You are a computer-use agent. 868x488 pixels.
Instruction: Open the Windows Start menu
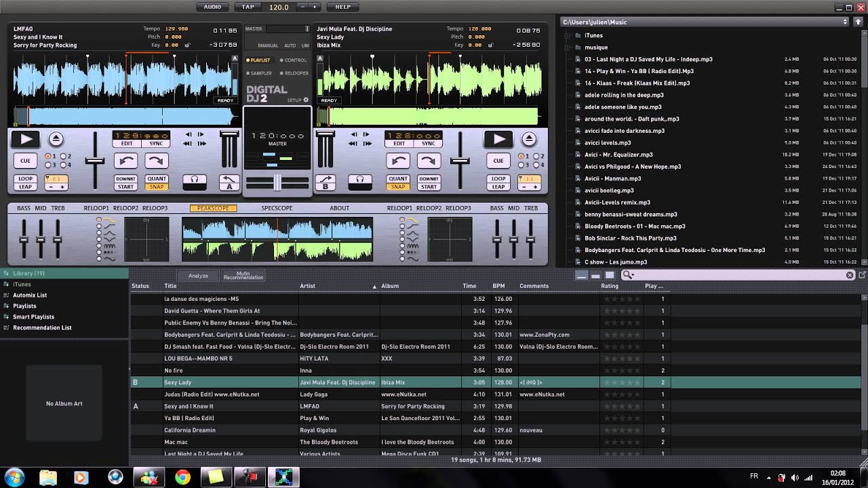[x=14, y=476]
